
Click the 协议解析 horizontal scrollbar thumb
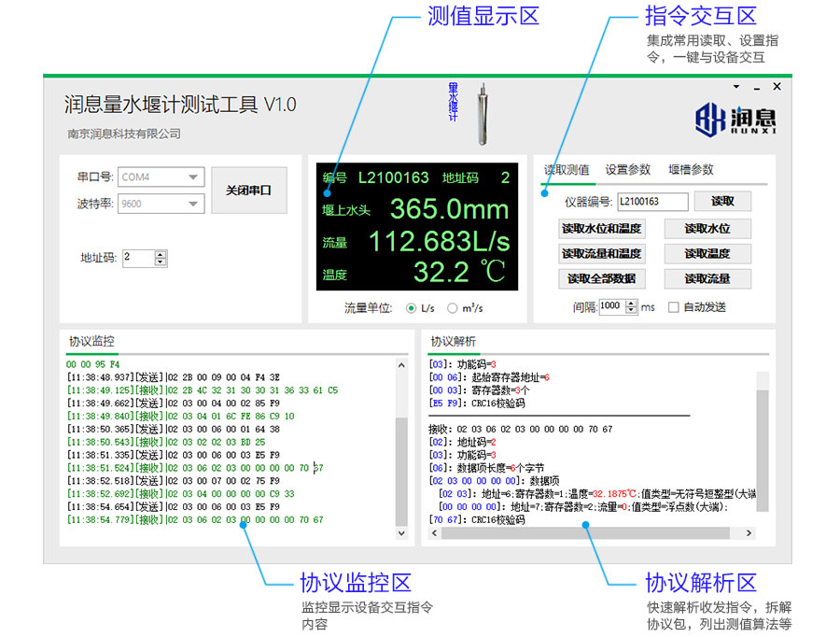[585, 533]
